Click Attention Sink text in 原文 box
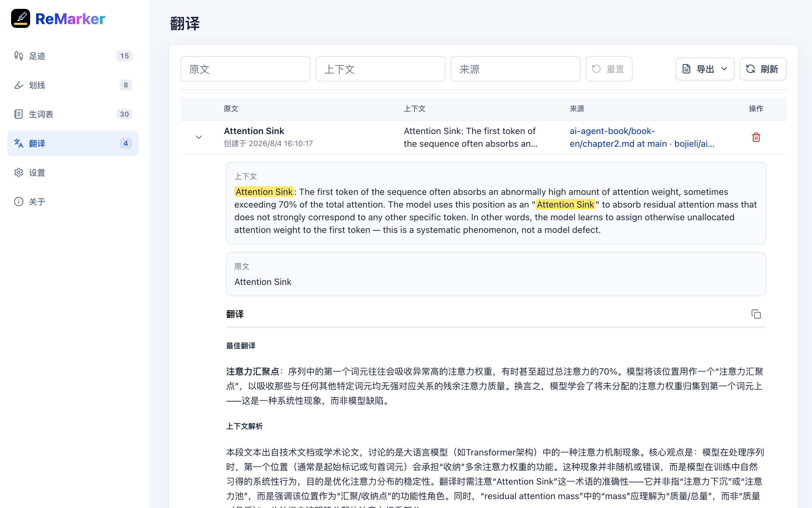The image size is (812, 508). tap(263, 282)
